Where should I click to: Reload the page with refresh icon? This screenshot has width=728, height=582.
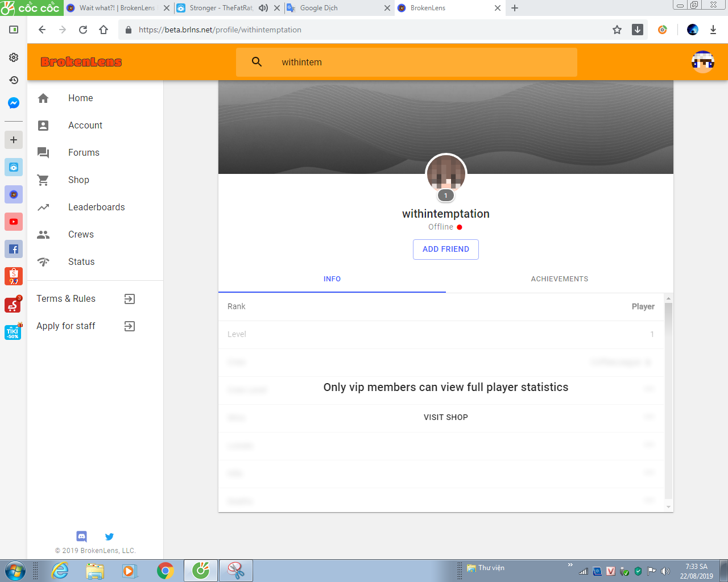click(x=83, y=30)
